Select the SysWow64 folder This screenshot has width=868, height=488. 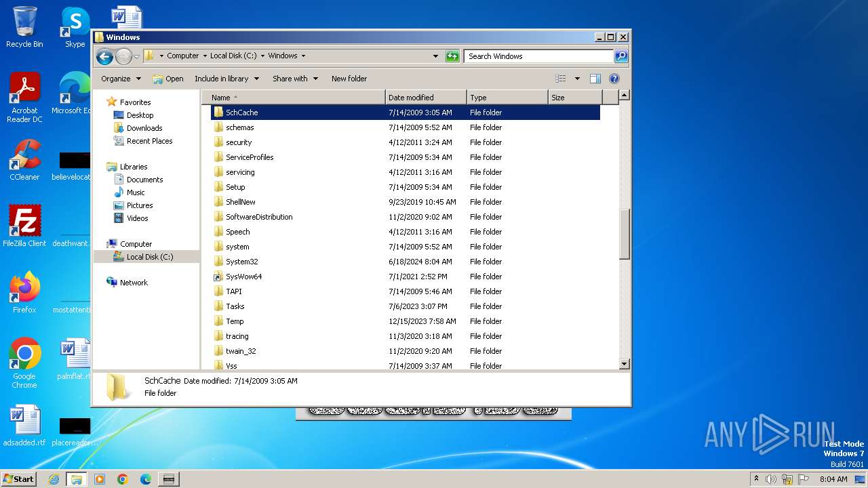[x=406, y=277]
